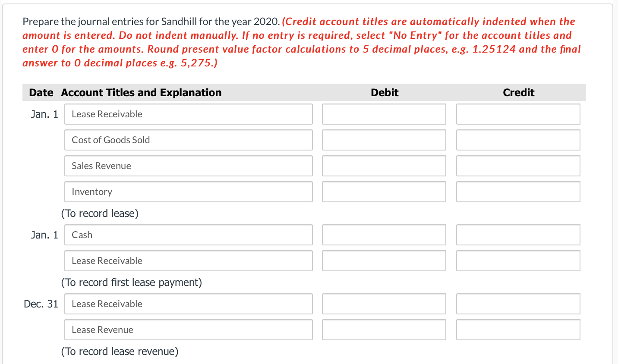
Task: Open the Cash account dropdown for the second entry
Action: pos(188,235)
